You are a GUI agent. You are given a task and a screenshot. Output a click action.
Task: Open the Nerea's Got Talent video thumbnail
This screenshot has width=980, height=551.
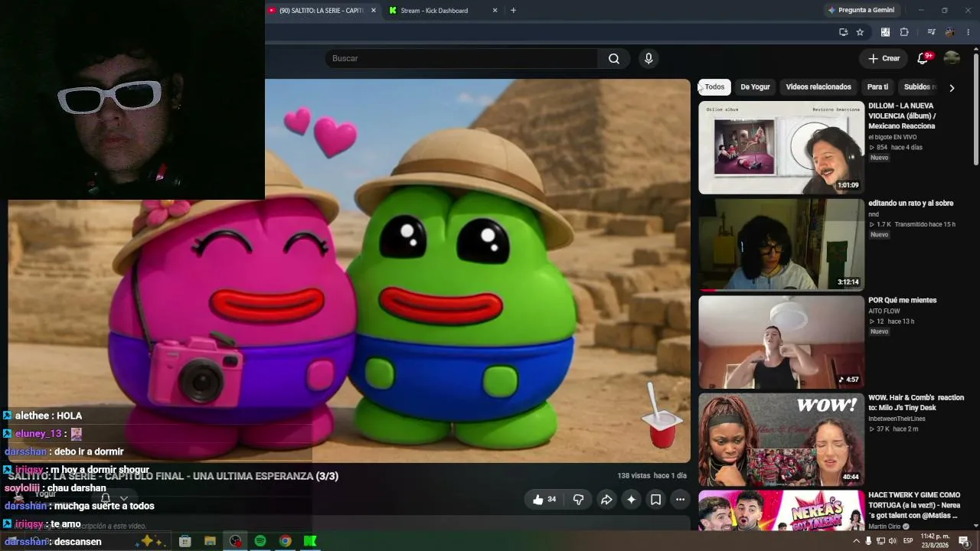pyautogui.click(x=781, y=510)
